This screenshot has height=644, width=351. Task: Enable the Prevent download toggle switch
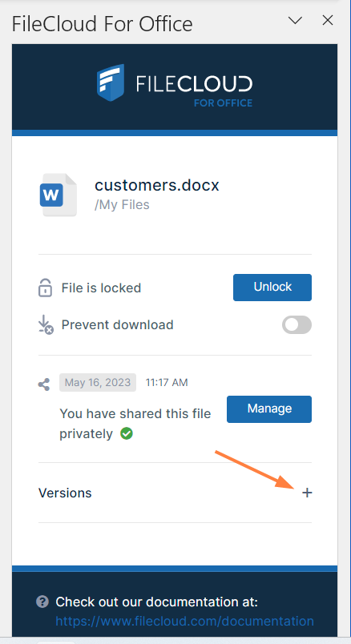point(297,325)
